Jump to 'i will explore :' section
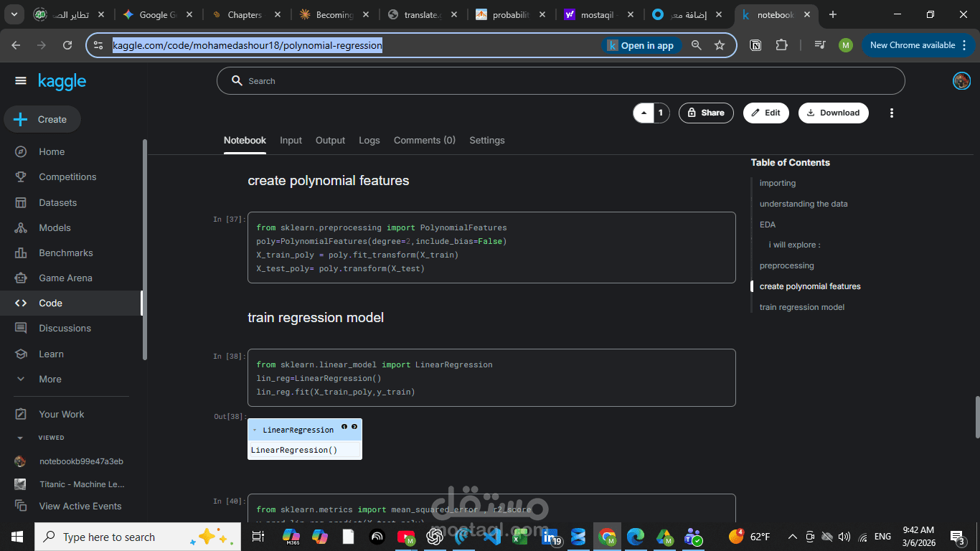The image size is (980, 551). [794, 245]
